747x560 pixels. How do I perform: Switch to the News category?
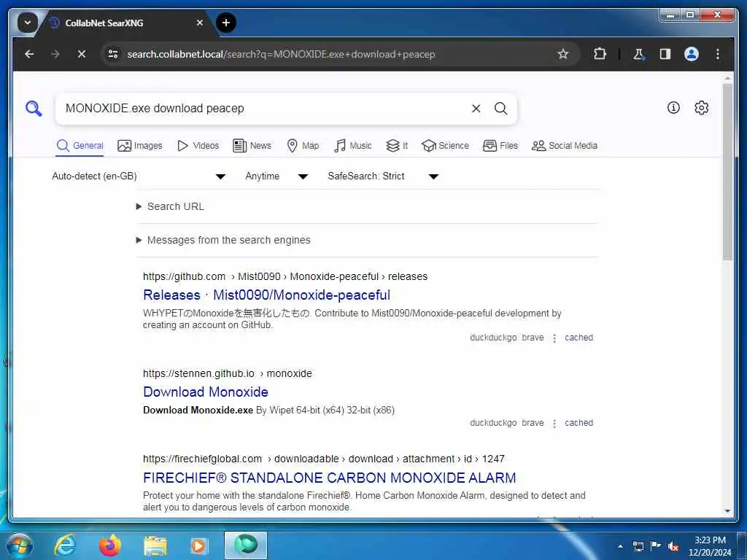click(x=252, y=146)
